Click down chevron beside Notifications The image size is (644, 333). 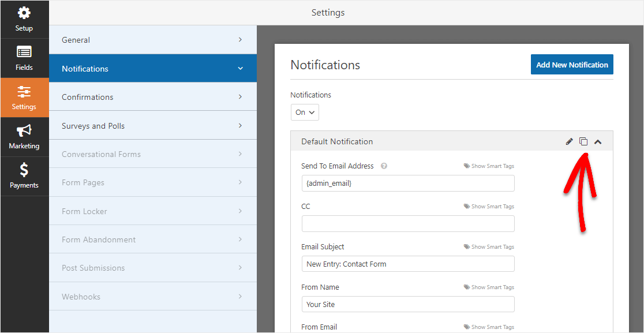pos(240,69)
